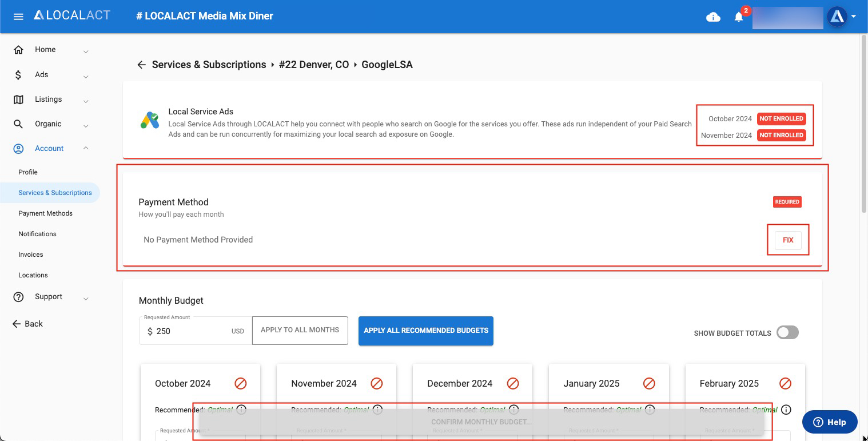Screen dimensions: 868x441
Task: Open the account dropdown arrow in header
Action: point(854,17)
